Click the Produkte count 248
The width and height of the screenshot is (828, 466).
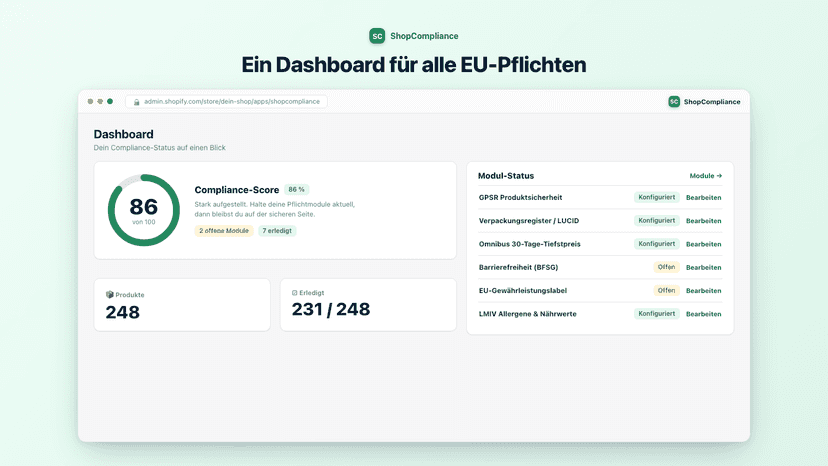pyautogui.click(x=123, y=312)
